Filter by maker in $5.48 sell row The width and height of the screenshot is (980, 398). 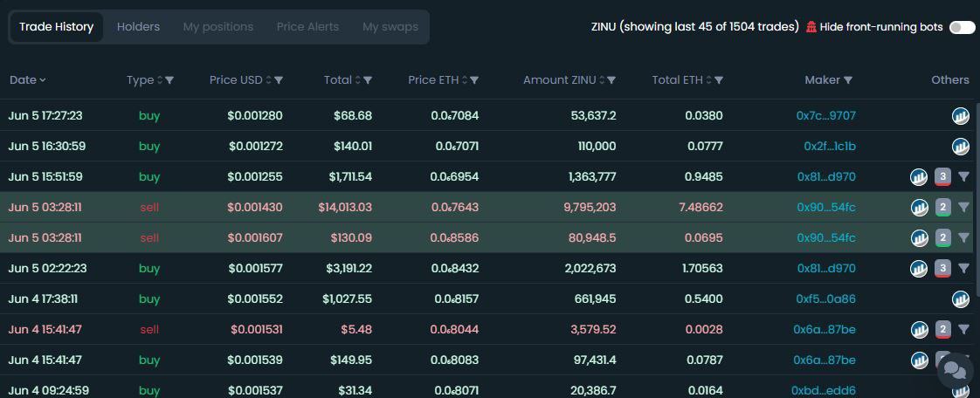coord(963,329)
